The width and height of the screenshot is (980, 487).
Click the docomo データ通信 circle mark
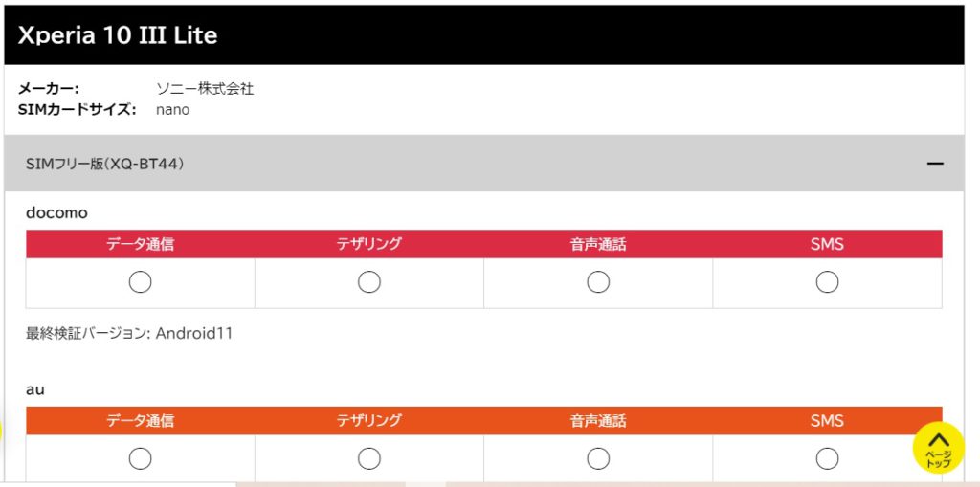click(x=140, y=282)
